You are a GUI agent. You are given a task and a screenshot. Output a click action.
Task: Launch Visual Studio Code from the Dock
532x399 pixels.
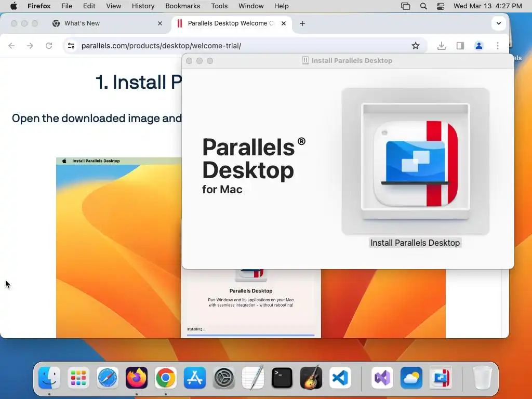tap(340, 378)
